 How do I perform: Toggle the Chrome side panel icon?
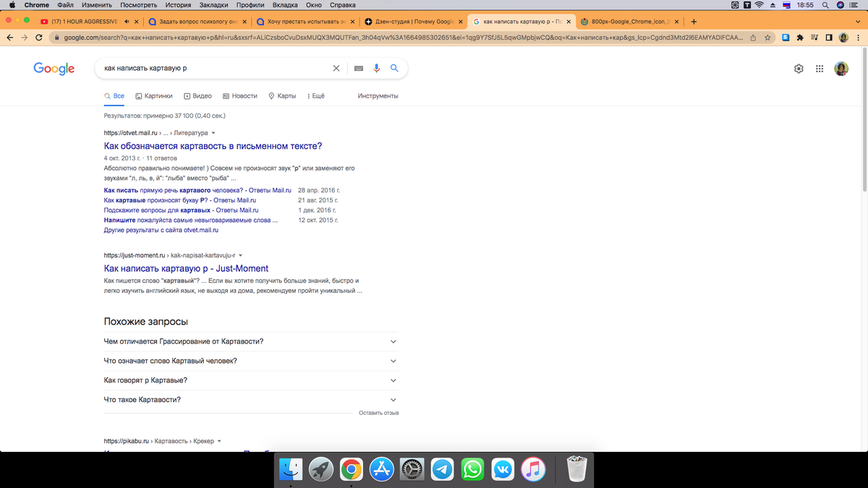830,37
